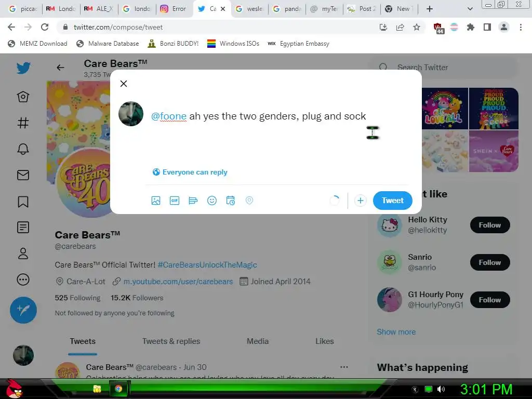Open the Bonzi BUDDY! bookmark
This screenshot has height=399, width=532.
(x=174, y=44)
